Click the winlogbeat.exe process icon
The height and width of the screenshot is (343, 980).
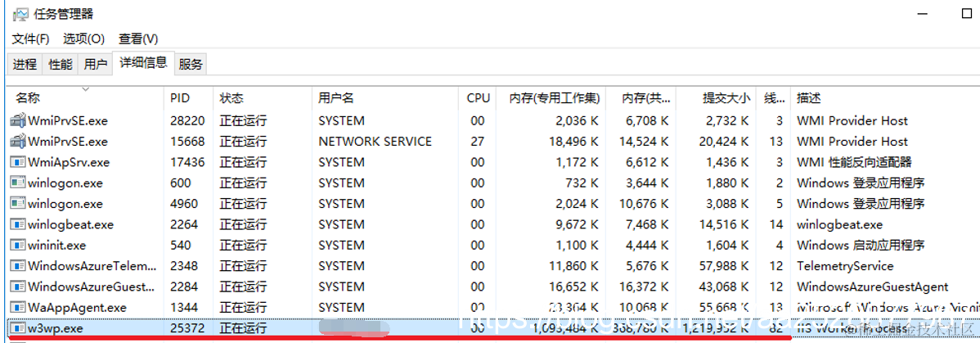(x=18, y=224)
